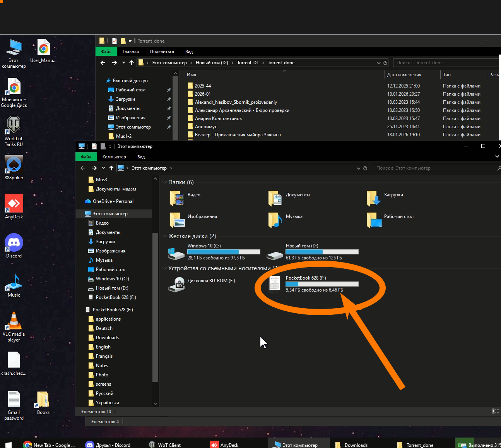The width and height of the screenshot is (501, 448).
Task: Select the Видео folder in the Папки group
Action: coord(185,198)
